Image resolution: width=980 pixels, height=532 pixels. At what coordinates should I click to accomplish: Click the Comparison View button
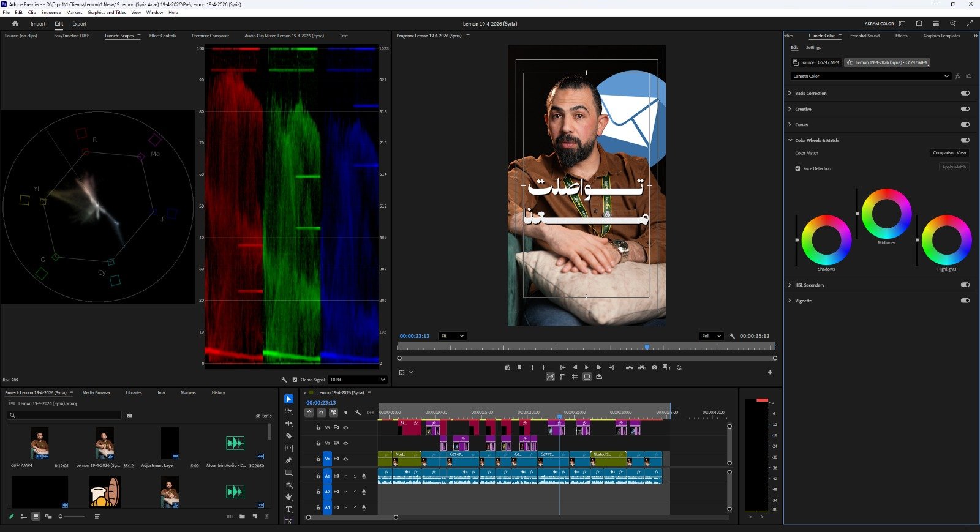click(x=949, y=152)
